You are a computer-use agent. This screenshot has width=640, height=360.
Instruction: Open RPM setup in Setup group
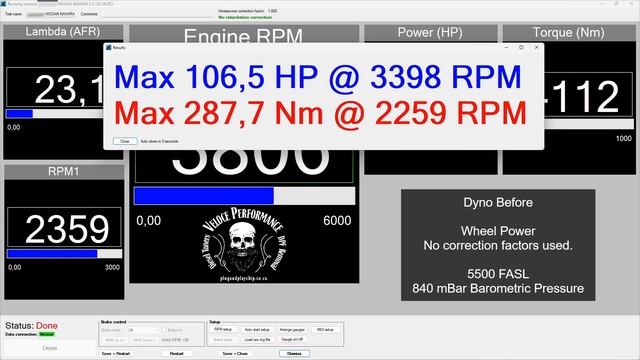tap(223, 329)
